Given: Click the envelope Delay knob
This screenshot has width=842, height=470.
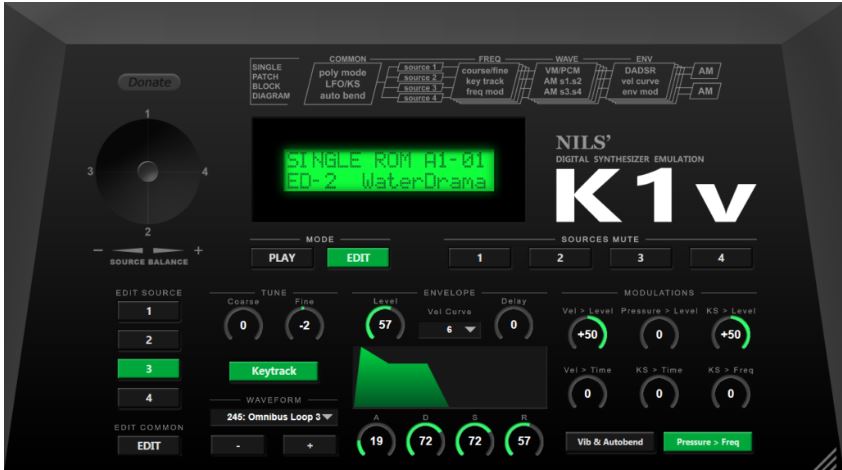Looking at the screenshot, I should click(513, 324).
